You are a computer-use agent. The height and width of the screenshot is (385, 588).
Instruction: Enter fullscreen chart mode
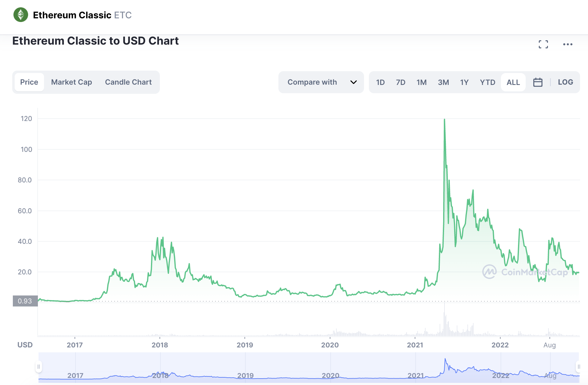click(543, 44)
